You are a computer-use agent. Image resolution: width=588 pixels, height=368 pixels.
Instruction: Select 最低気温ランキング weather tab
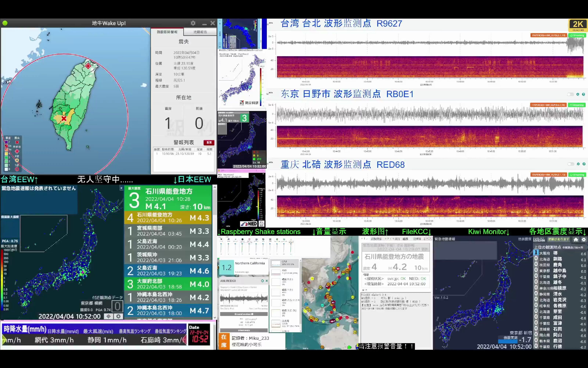pos(170,331)
